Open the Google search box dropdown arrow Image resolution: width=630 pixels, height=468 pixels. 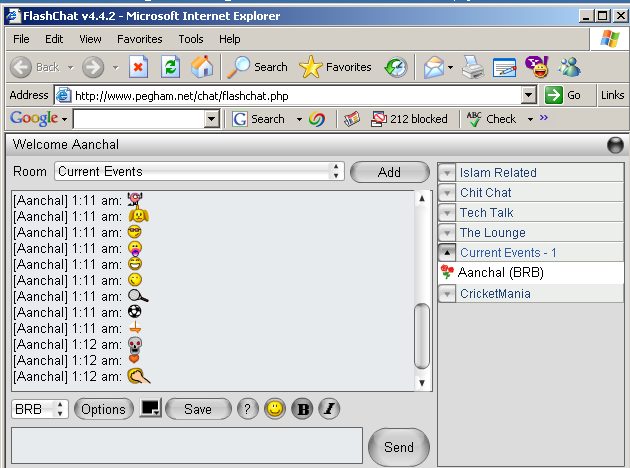click(x=211, y=119)
